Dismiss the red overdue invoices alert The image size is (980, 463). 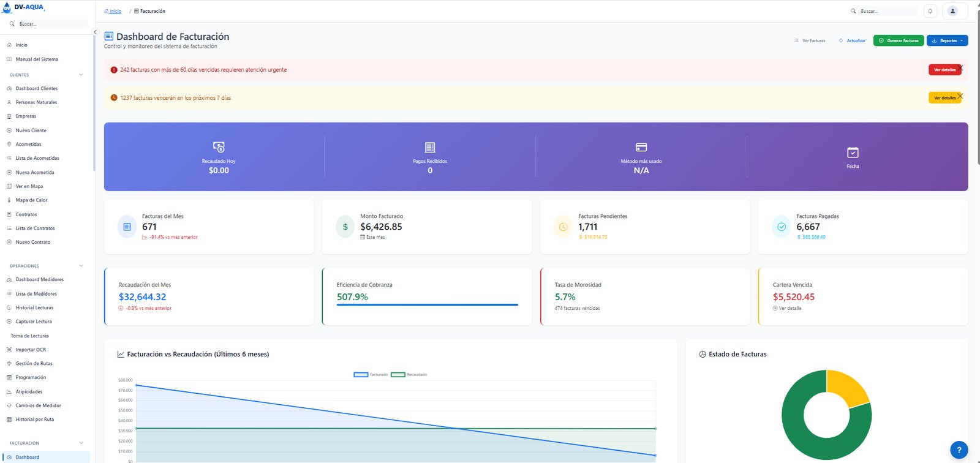click(960, 68)
